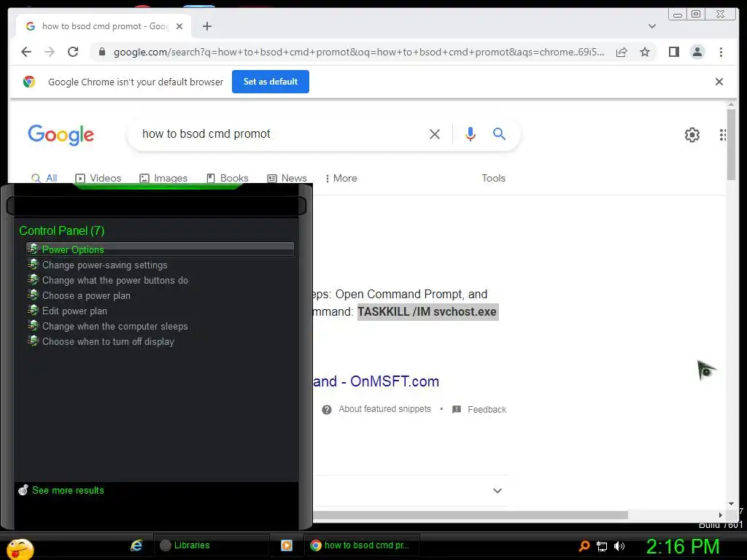Image resolution: width=747 pixels, height=560 pixels.
Task: Click the search magnifier tray icon
Action: coord(584,545)
